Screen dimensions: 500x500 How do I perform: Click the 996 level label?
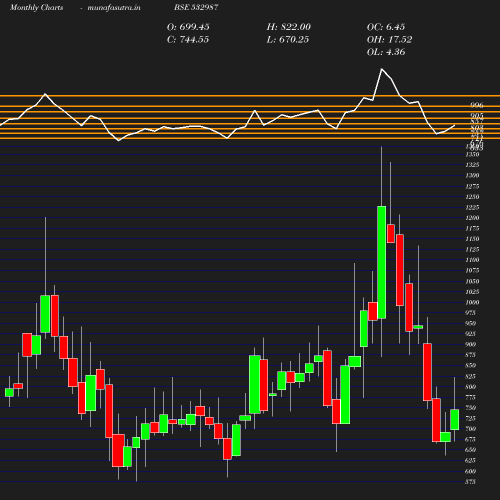pyautogui.click(x=477, y=105)
